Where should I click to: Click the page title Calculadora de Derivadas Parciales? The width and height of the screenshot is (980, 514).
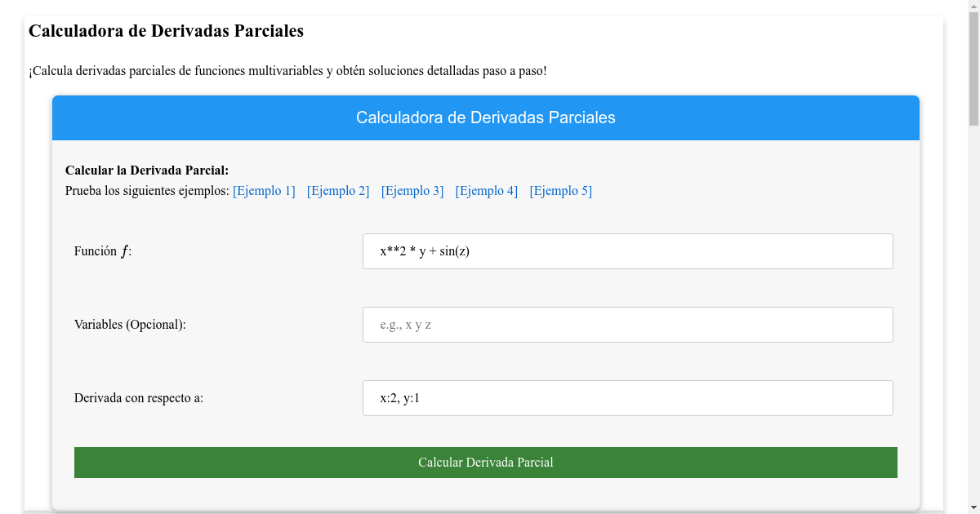pos(166,31)
